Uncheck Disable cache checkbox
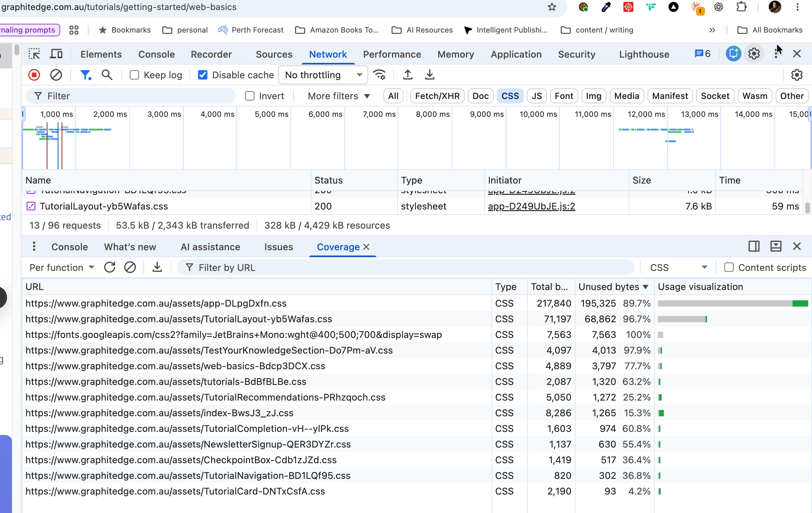The image size is (812, 513). point(202,75)
